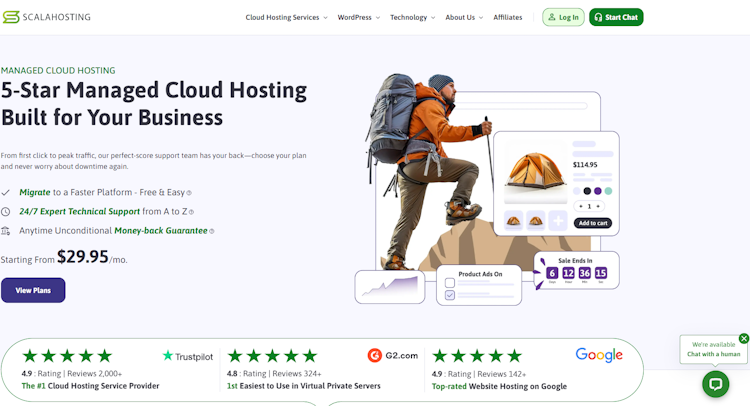Image resolution: width=750 pixels, height=406 pixels.
Task: Click the Trustpilot star logo
Action: click(167, 355)
